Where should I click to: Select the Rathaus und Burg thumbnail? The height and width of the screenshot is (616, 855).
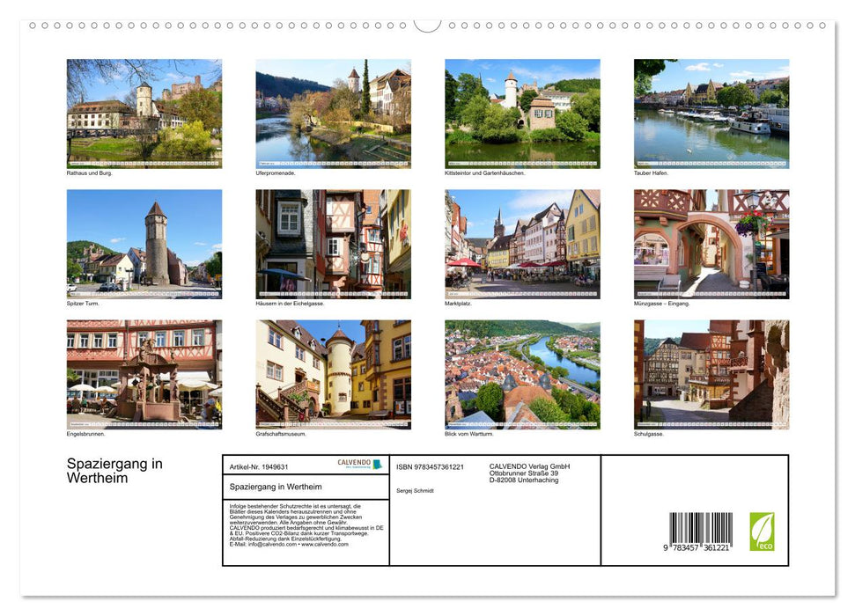tap(144, 113)
